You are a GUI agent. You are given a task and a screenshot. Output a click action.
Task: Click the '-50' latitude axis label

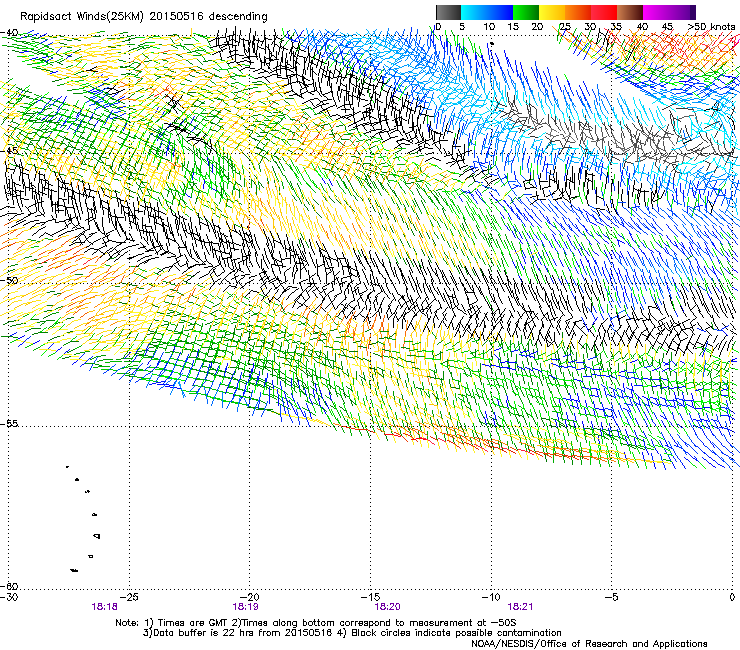point(10,280)
